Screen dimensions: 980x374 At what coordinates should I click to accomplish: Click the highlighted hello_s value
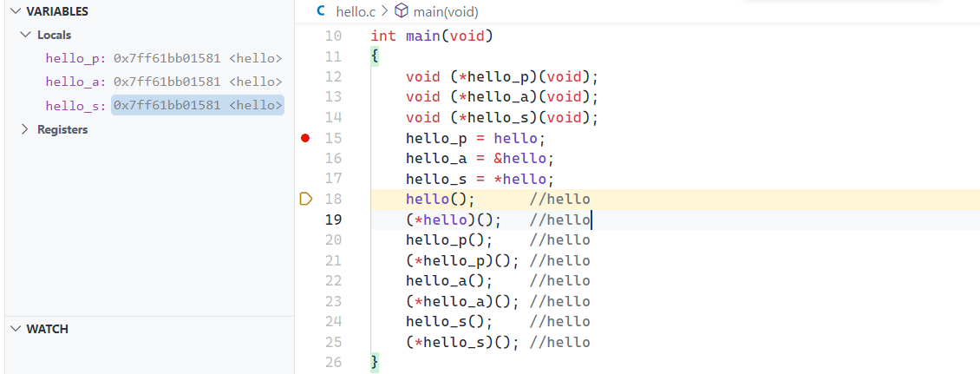pos(198,105)
